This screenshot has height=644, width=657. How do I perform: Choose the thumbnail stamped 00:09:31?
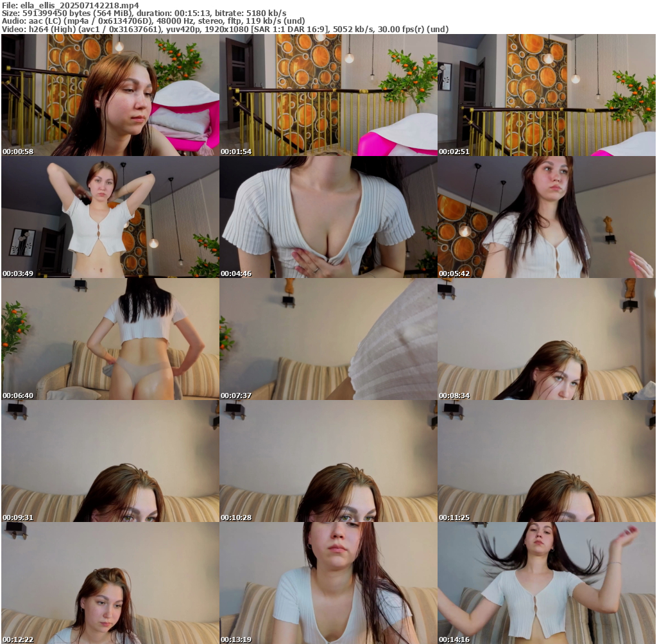[x=110, y=461]
